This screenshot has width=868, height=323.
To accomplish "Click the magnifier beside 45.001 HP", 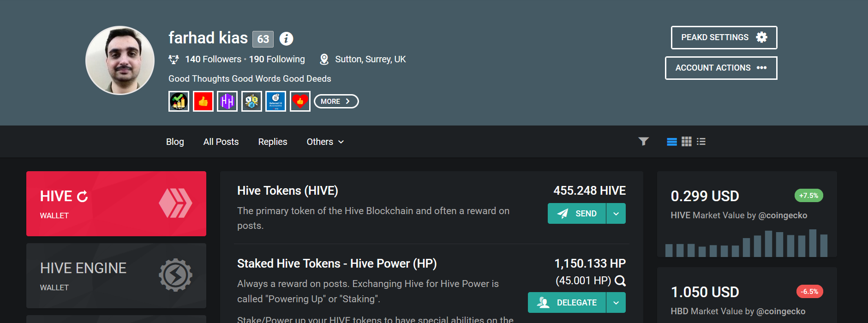I will pyautogui.click(x=620, y=281).
